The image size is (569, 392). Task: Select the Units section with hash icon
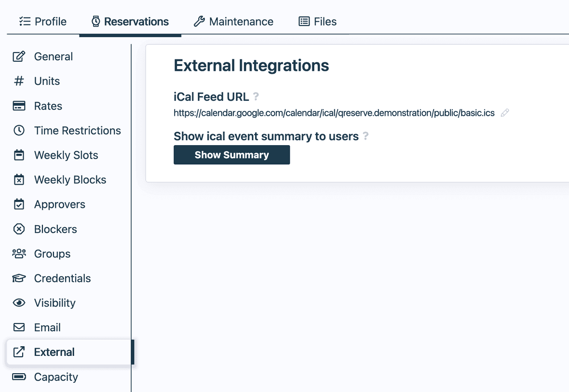click(x=19, y=81)
